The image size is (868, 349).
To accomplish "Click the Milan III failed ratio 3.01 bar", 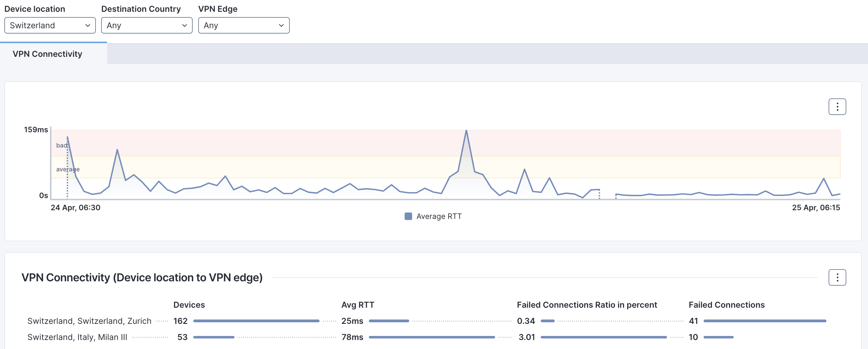I will (x=603, y=337).
